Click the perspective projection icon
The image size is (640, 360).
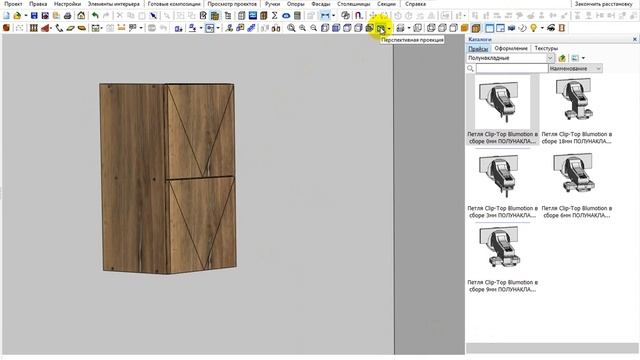(381, 28)
